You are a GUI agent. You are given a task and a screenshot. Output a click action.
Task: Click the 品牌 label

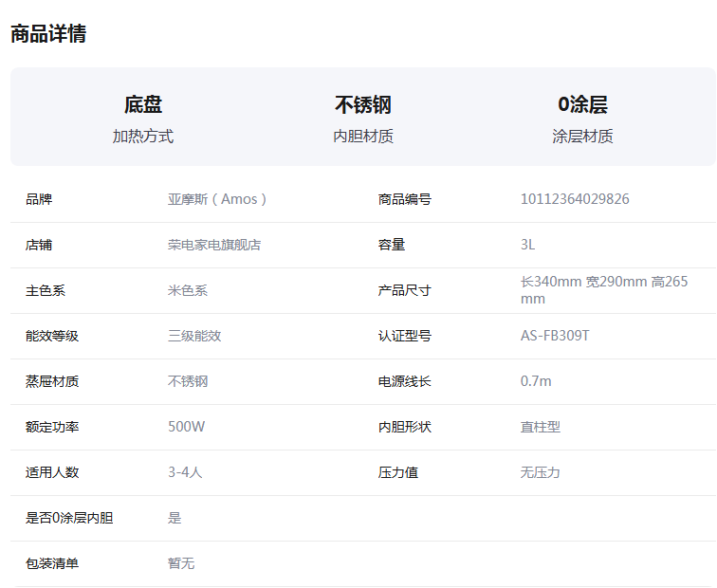(39, 199)
